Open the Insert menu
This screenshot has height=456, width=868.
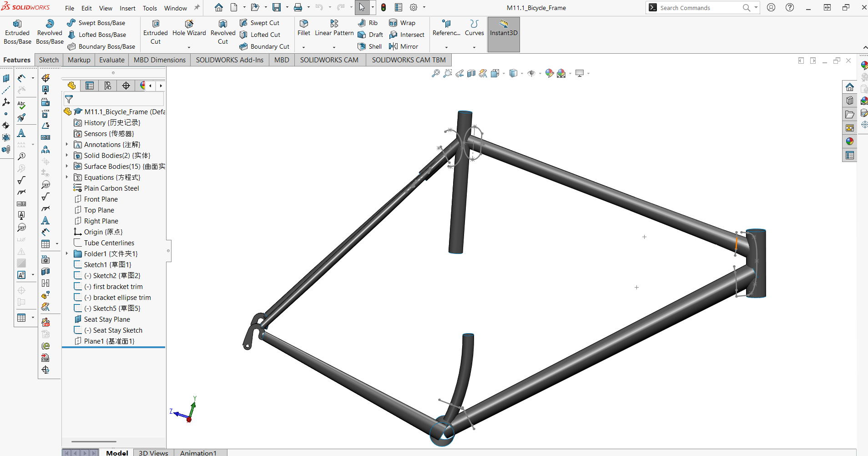point(127,8)
